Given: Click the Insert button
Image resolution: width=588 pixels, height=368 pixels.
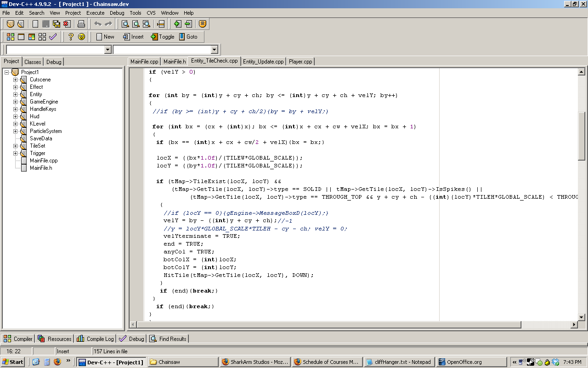Looking at the screenshot, I should (x=133, y=37).
